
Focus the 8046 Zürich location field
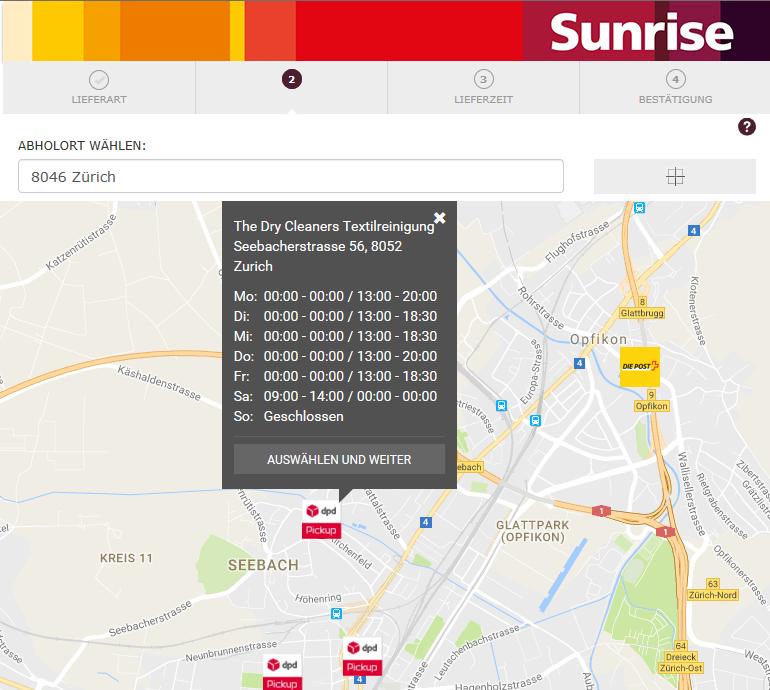point(291,176)
